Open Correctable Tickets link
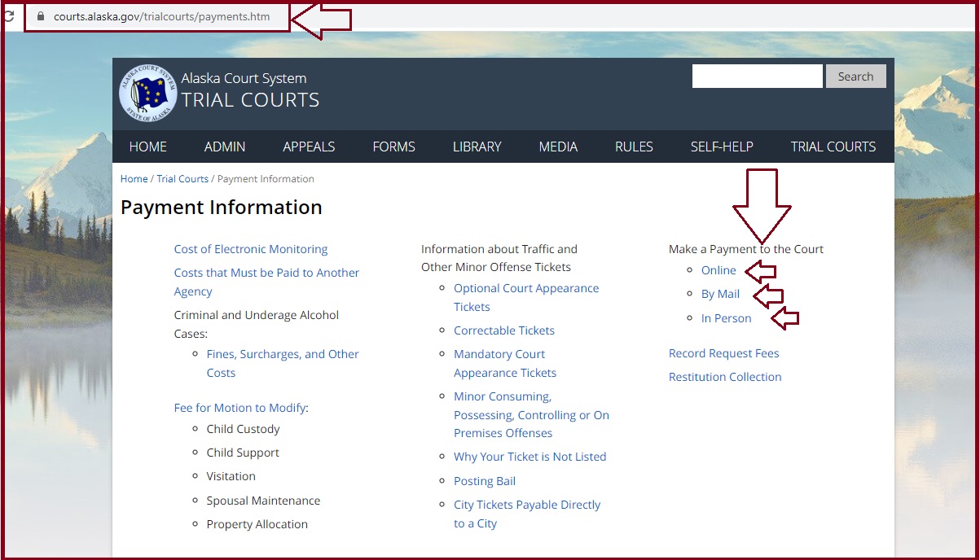Image resolution: width=980 pixels, height=560 pixels. 504,330
